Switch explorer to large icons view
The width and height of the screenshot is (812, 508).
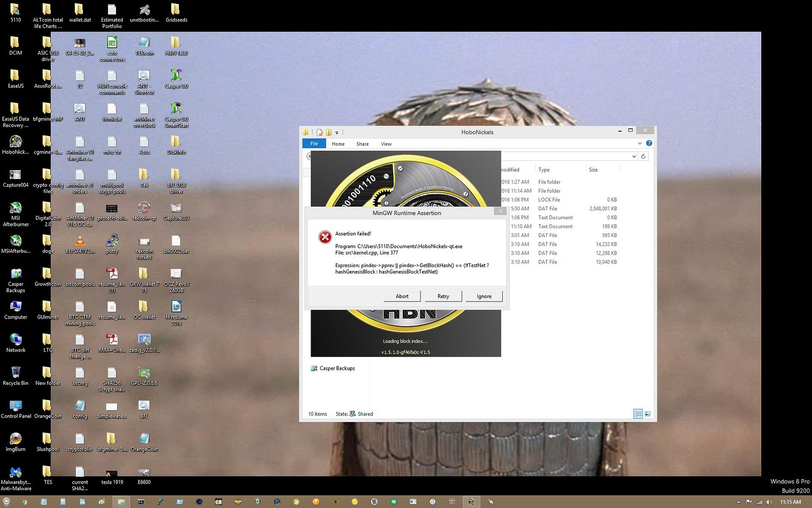(648, 414)
